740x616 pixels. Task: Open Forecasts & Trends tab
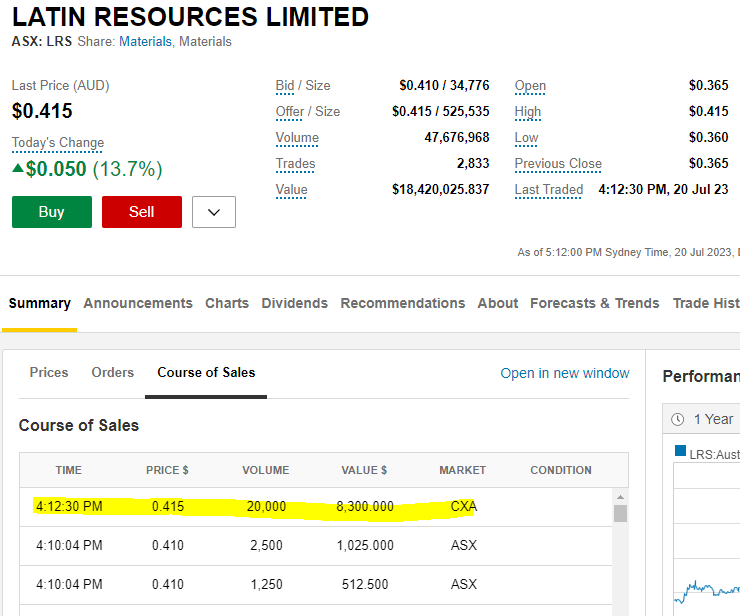coord(595,303)
